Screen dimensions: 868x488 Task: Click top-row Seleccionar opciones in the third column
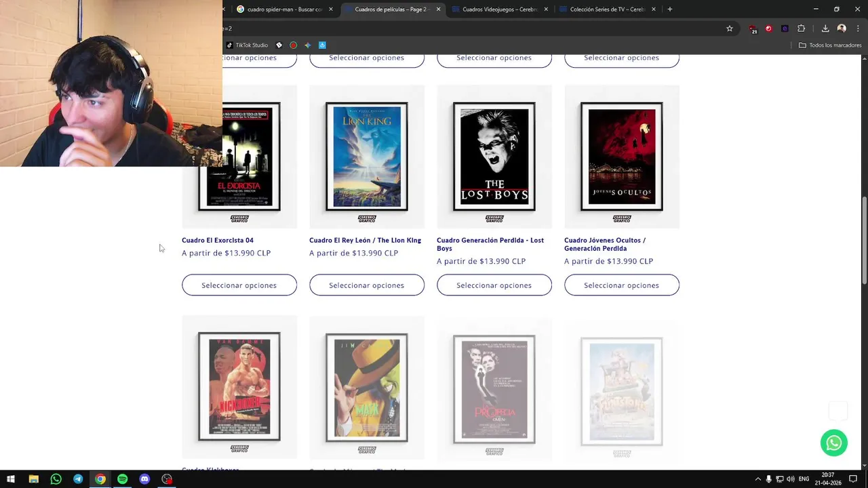pos(494,60)
